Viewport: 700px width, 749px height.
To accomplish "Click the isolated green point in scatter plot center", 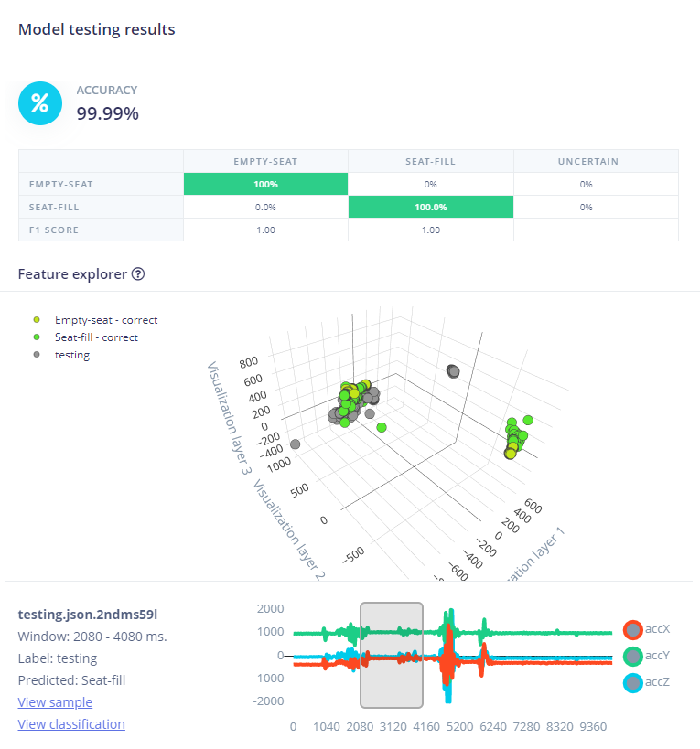I will point(382,427).
